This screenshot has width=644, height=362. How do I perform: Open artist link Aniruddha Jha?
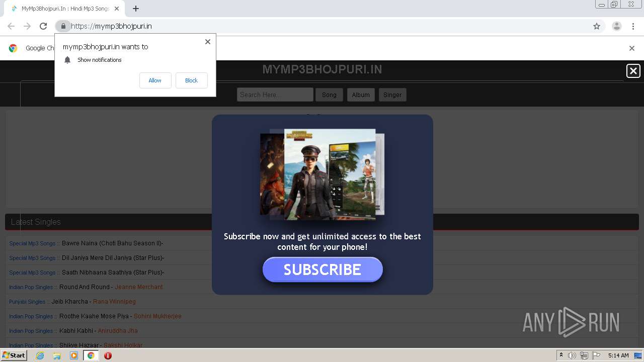pos(118,331)
